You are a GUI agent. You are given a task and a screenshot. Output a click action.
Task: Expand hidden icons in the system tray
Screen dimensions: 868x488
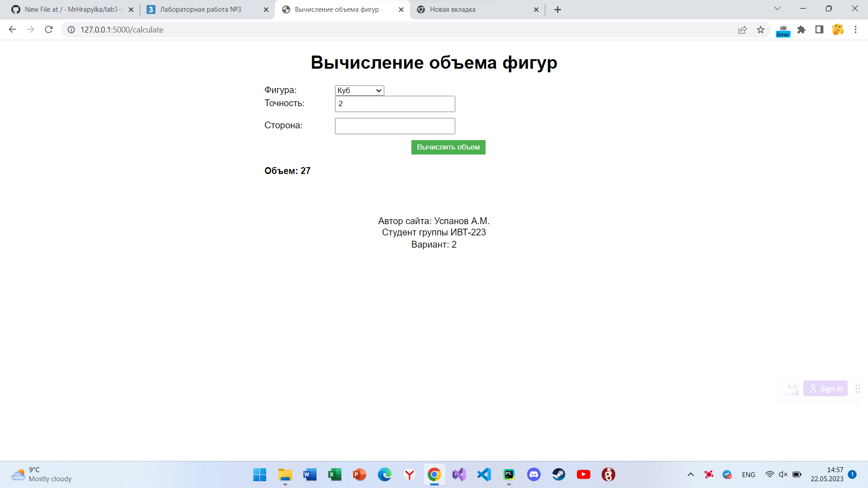click(x=691, y=474)
